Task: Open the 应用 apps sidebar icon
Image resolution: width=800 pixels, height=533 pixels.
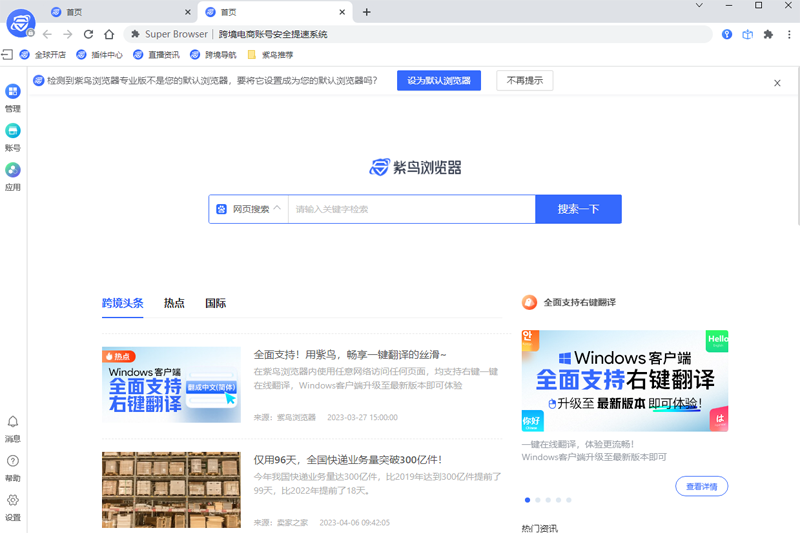Action: tap(12, 171)
